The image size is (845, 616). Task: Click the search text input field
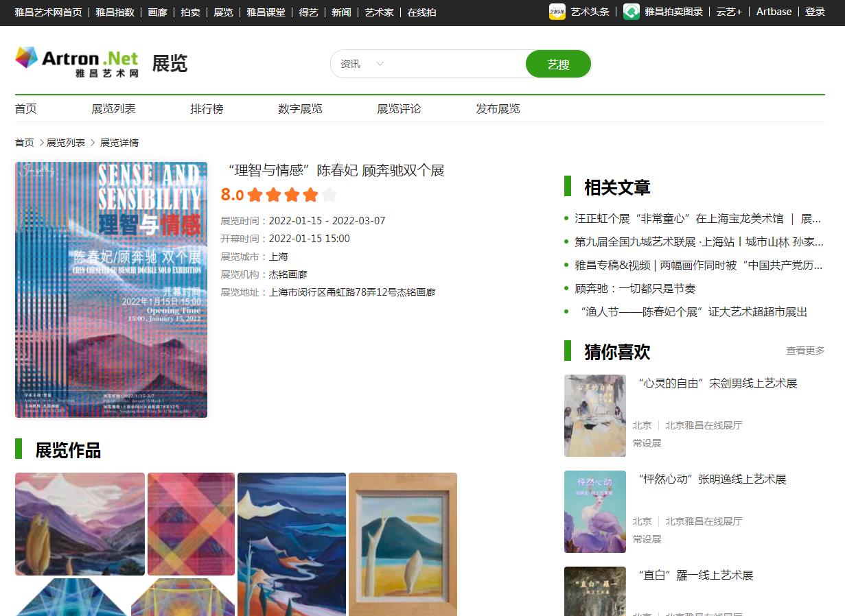[456, 64]
